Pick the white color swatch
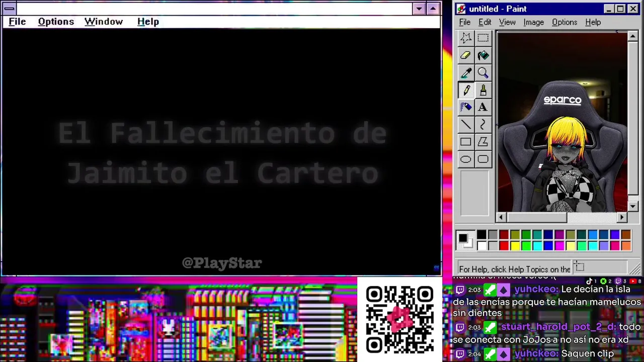644x362 pixels. [481, 245]
